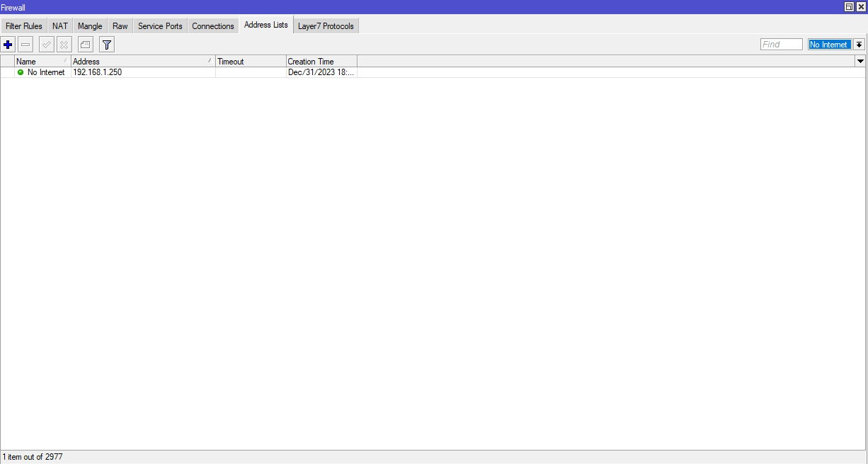
Task: Click the No Internet list selector box
Action: coord(829,45)
